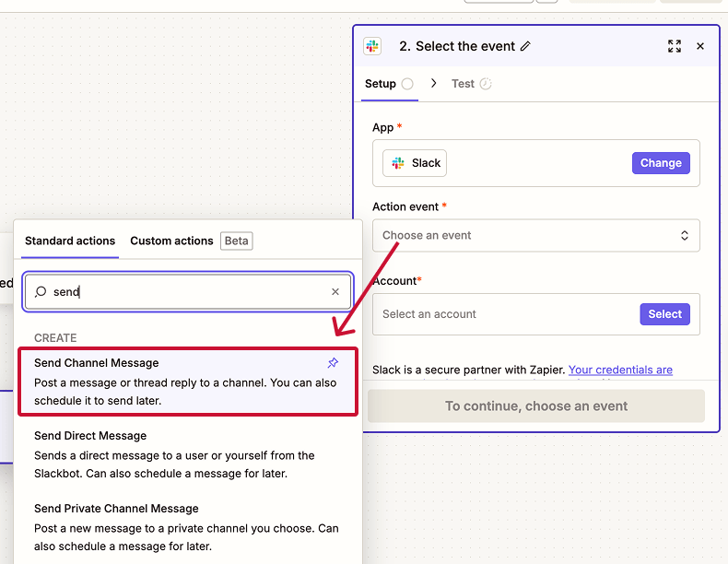Click the Beta badge
This screenshot has width=728, height=564.
coord(236,241)
